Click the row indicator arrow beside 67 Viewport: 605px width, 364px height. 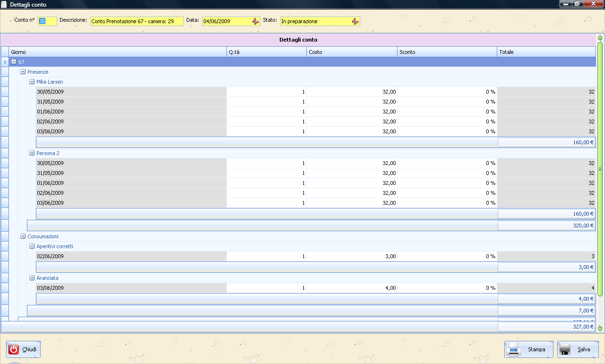(x=5, y=62)
